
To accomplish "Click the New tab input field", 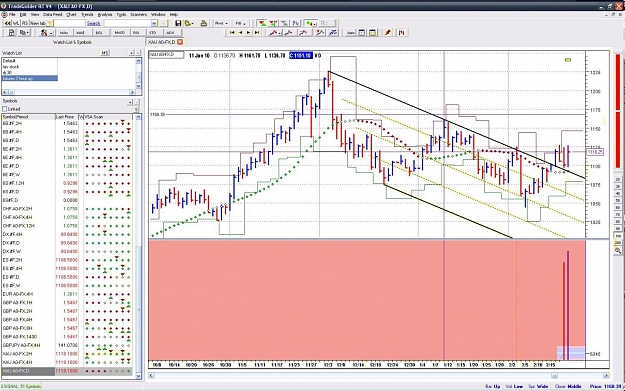I will tap(69, 23).
